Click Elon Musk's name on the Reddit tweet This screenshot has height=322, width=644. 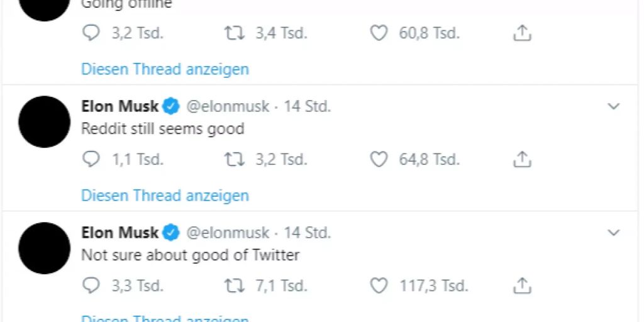[119, 106]
